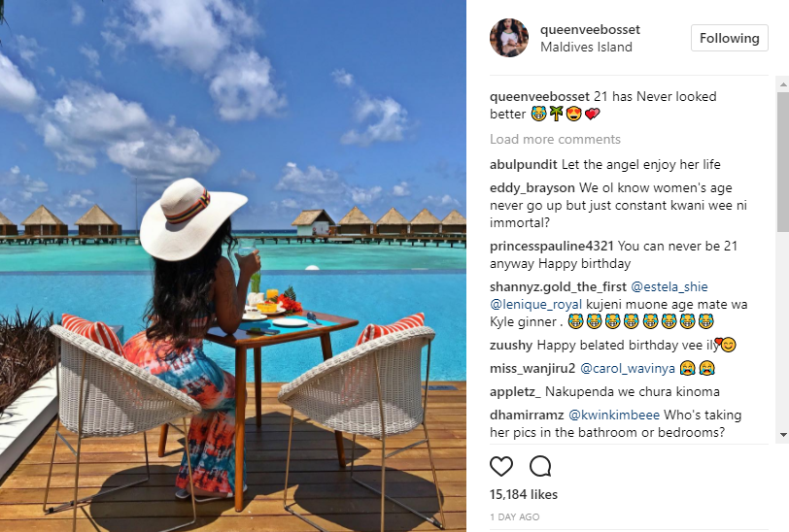This screenshot has height=532, width=789.
Task: Toggle the Following button
Action: point(730,38)
